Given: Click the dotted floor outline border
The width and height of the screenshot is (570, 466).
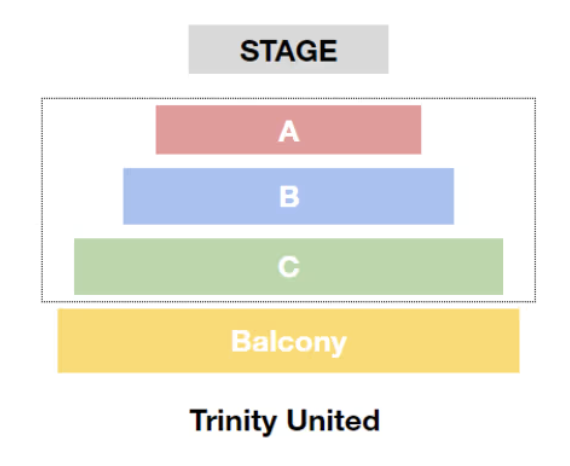Looking at the screenshot, I should coord(288,98).
